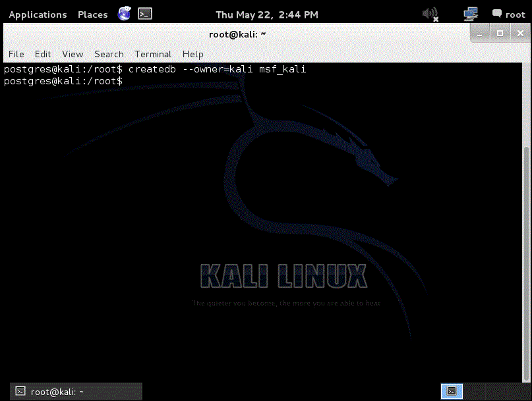Open the Iceweasel web browser launcher

(x=124, y=14)
